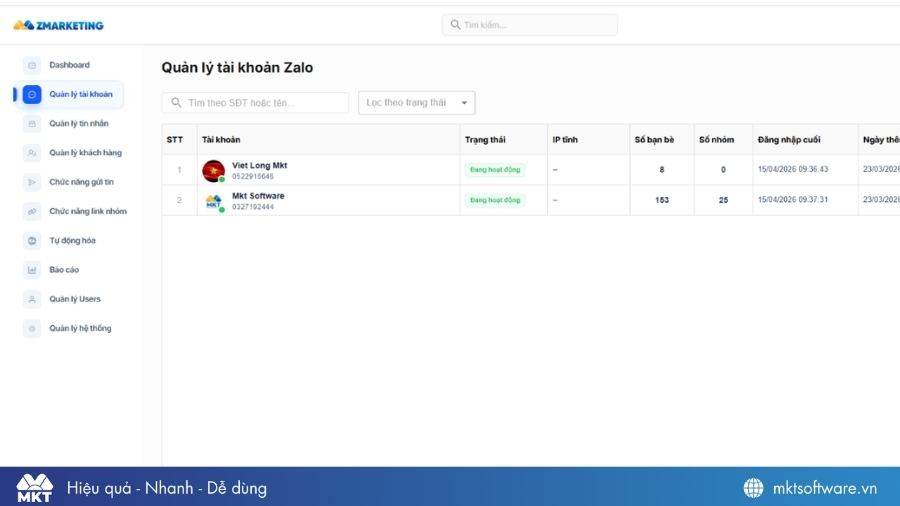
Task: Go to Quản lý Users
Action: pos(75,299)
